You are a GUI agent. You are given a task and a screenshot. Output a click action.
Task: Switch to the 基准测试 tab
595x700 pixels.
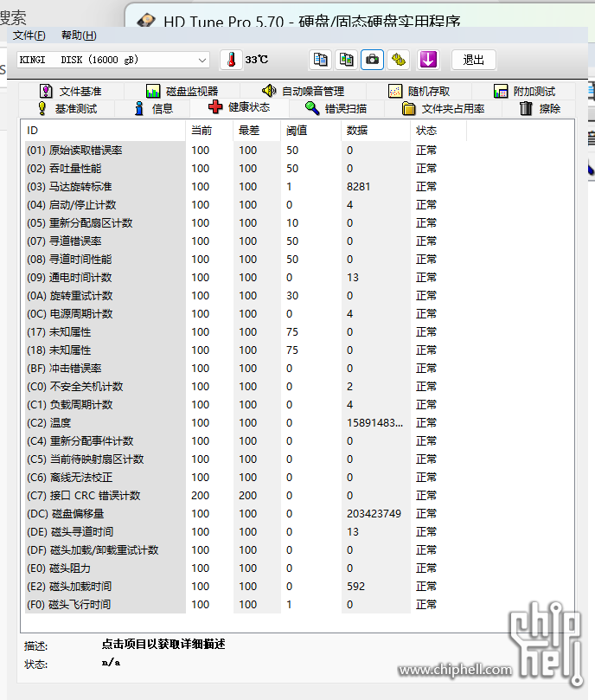(67, 108)
